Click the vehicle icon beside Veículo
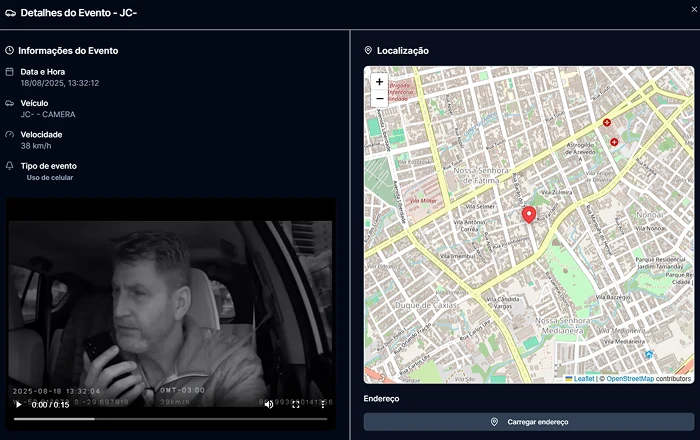Viewport: 700px width, 440px height. (9, 103)
